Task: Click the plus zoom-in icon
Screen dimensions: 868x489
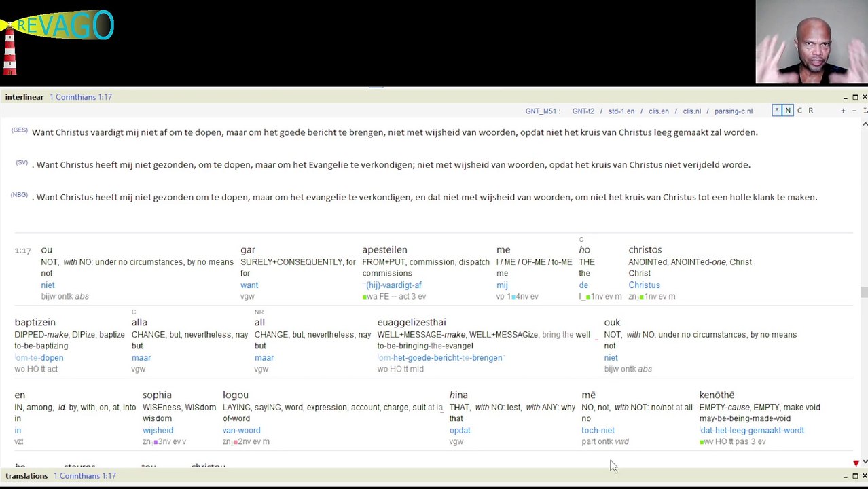Action: [843, 111]
